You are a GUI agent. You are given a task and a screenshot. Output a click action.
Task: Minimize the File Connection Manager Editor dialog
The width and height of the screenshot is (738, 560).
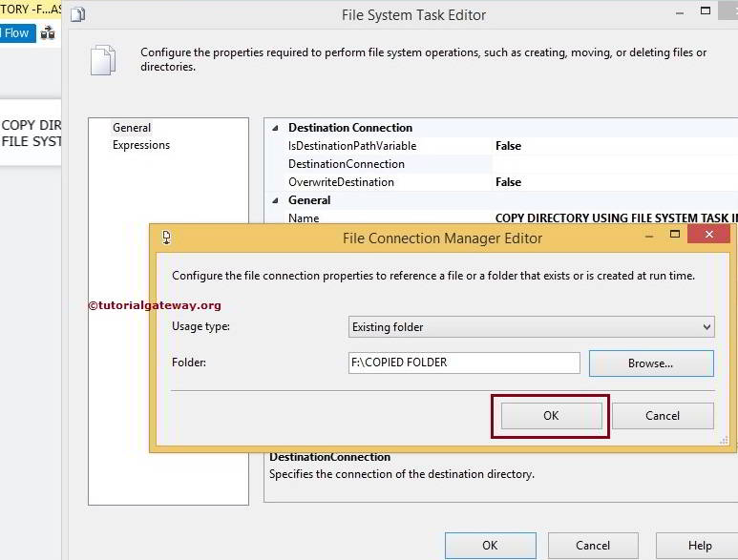pyautogui.click(x=649, y=236)
